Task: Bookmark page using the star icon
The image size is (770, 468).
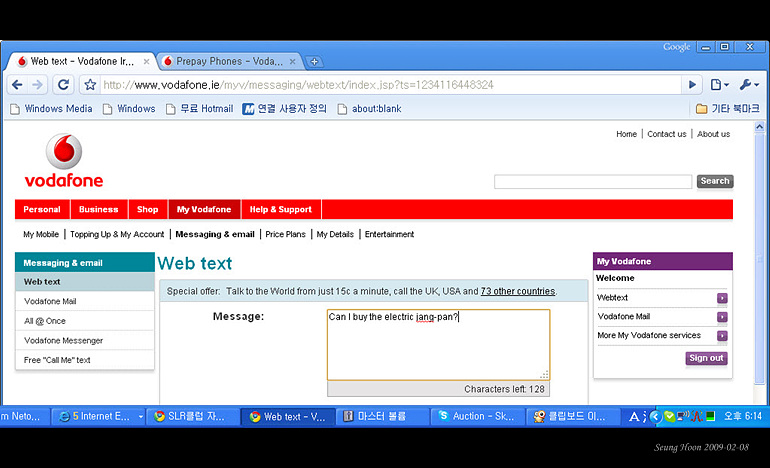Action: point(90,85)
